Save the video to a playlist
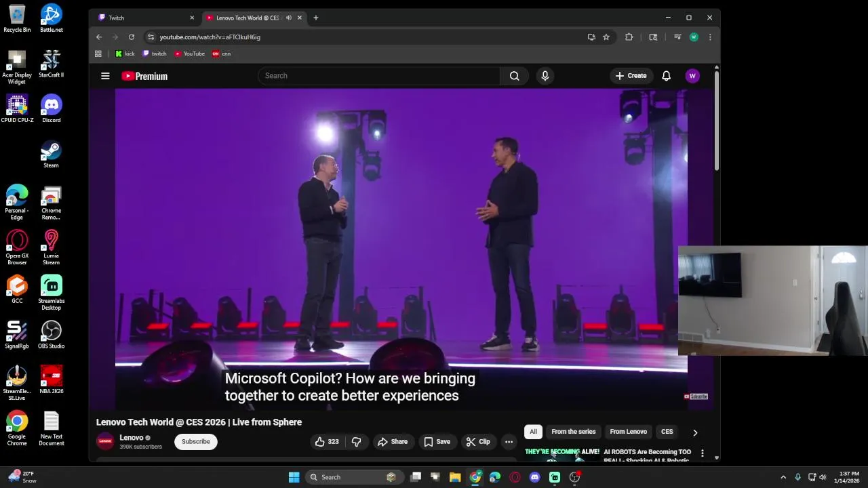Viewport: 868px width, 488px height. click(437, 442)
